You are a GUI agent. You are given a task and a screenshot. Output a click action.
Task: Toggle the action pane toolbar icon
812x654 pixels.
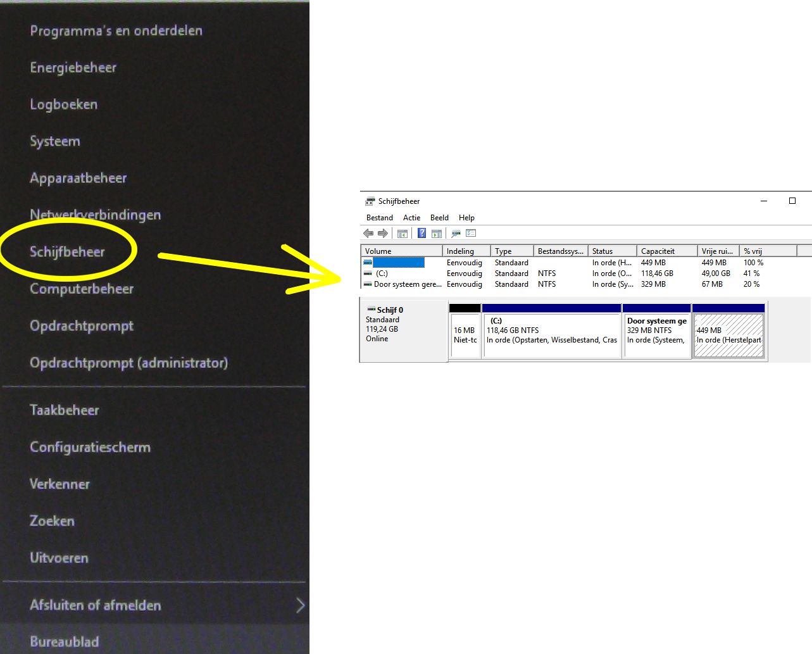[x=436, y=234]
